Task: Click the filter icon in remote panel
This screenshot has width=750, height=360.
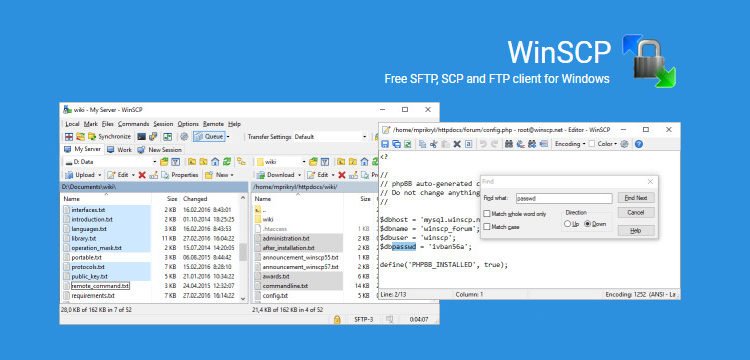Action: coord(324,162)
